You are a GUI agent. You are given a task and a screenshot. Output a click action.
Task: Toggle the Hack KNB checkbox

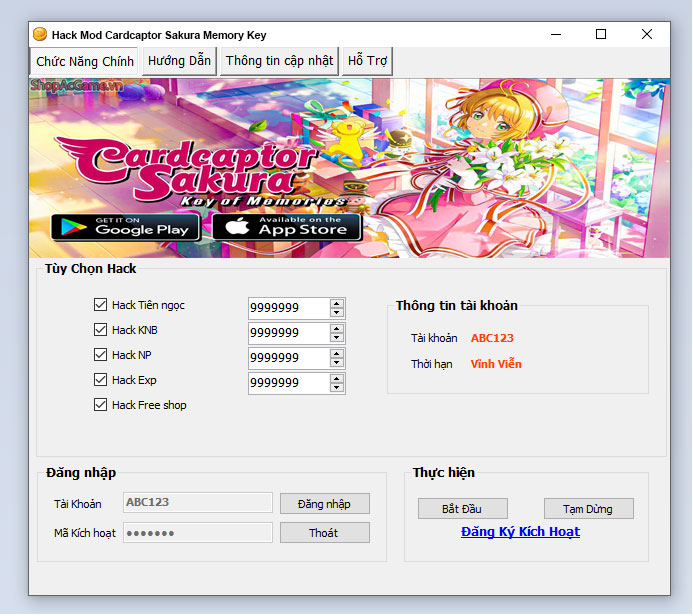point(100,330)
